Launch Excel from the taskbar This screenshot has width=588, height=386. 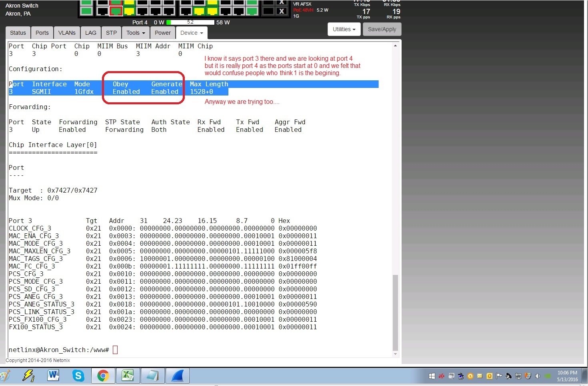[128, 376]
